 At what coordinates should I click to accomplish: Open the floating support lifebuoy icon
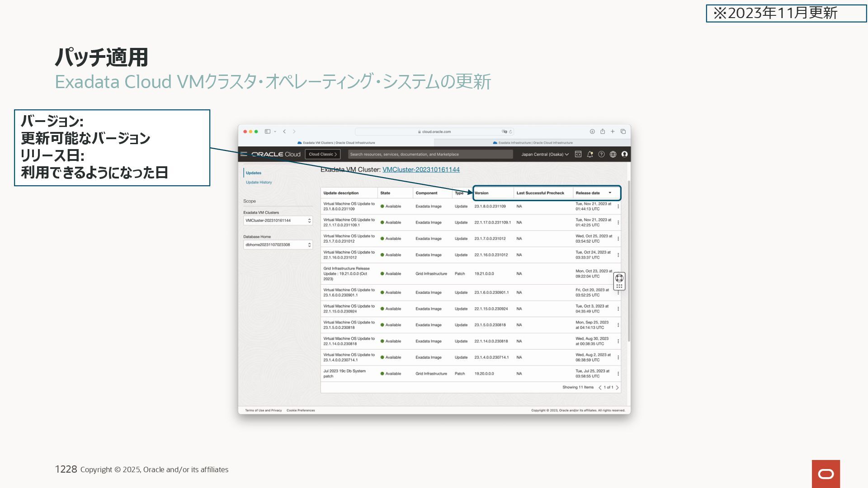[619, 278]
